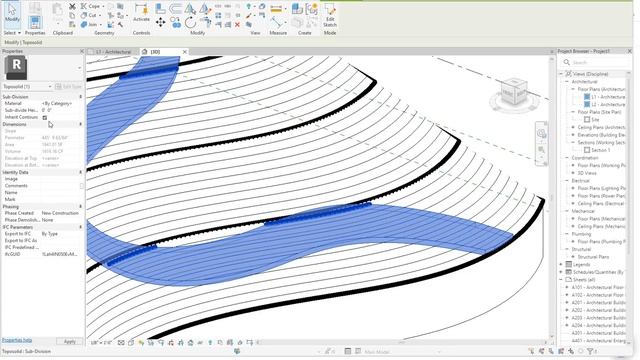Click the view scale control in view bar

(x=101, y=343)
